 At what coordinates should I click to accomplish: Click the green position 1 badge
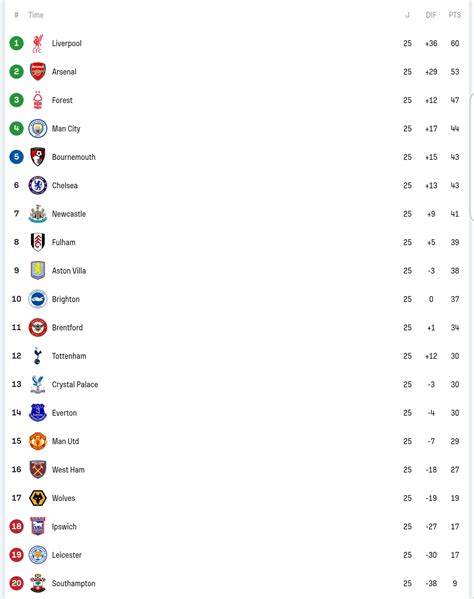(x=16, y=43)
